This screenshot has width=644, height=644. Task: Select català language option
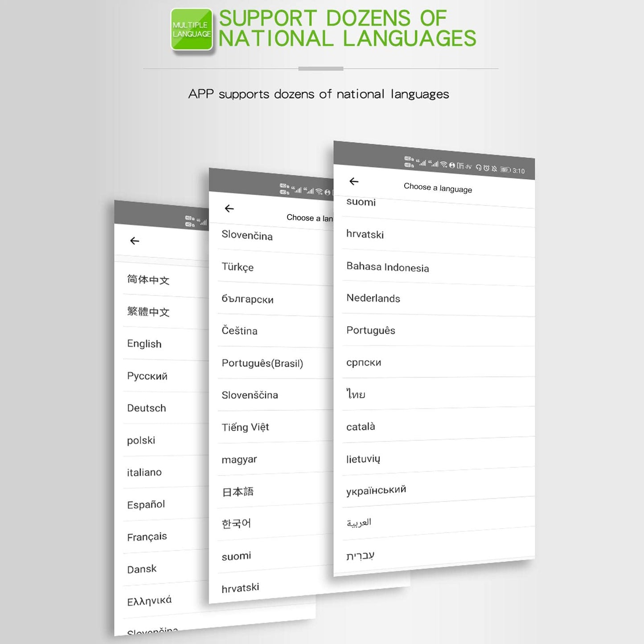tap(361, 427)
